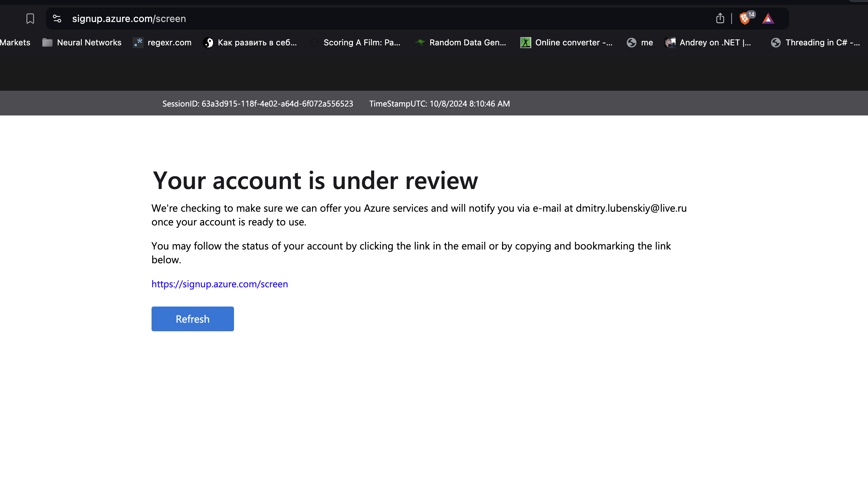Click the Neural Networks folder icon
This screenshot has height=477, width=868.
click(x=47, y=42)
